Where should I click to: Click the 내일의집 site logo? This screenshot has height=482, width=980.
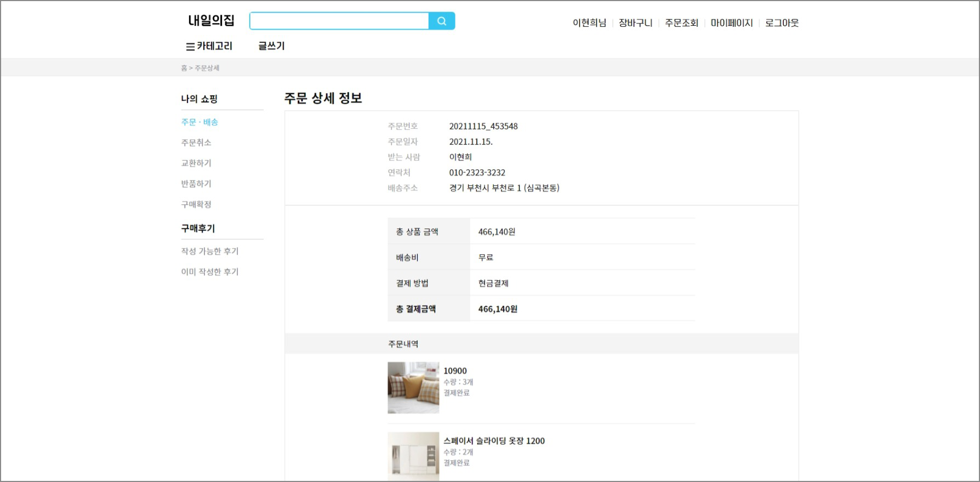[x=211, y=21]
